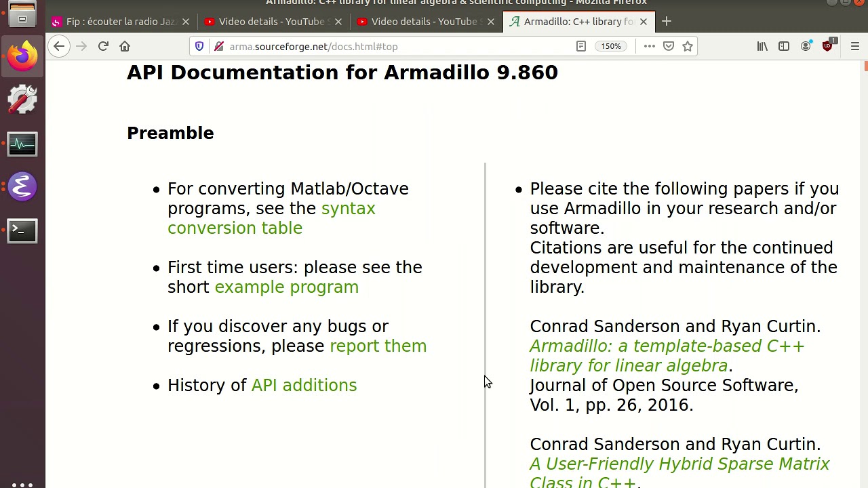Open the Firefox home page
The image size is (868, 488).
point(125,46)
